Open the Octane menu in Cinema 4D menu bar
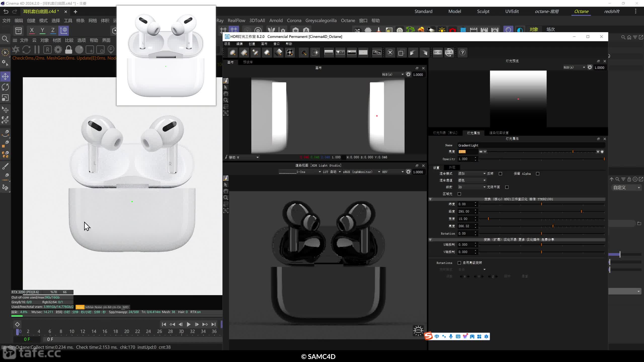The height and width of the screenshot is (362, 644). coord(348,21)
